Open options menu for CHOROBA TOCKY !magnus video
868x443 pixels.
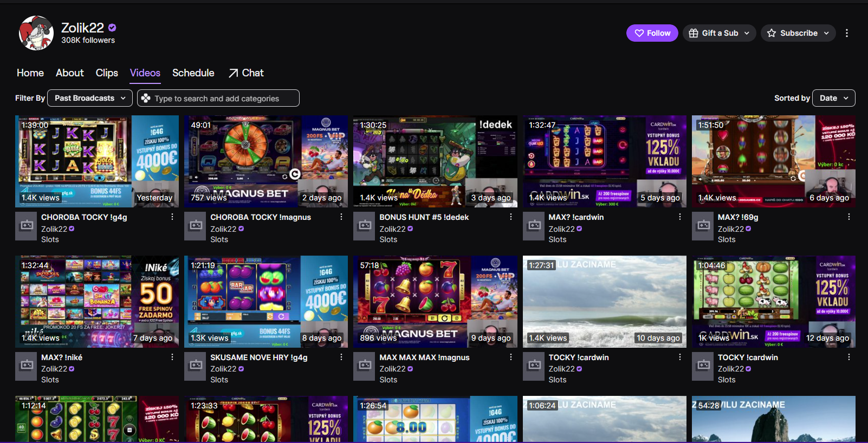coord(341,217)
